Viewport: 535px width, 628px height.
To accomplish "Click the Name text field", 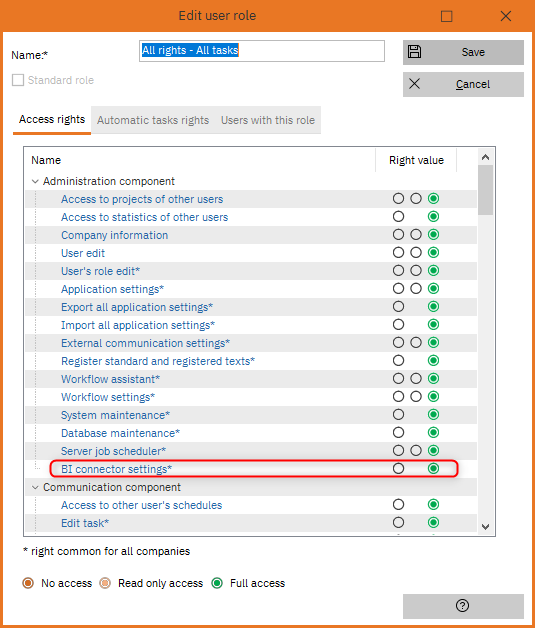I will [x=262, y=50].
